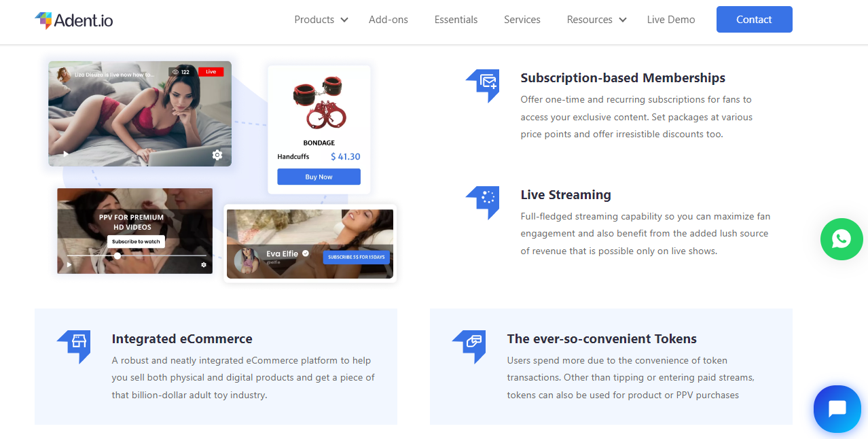The height and width of the screenshot is (439, 868).
Task: Click the Handcuffs product name
Action: 293,157
